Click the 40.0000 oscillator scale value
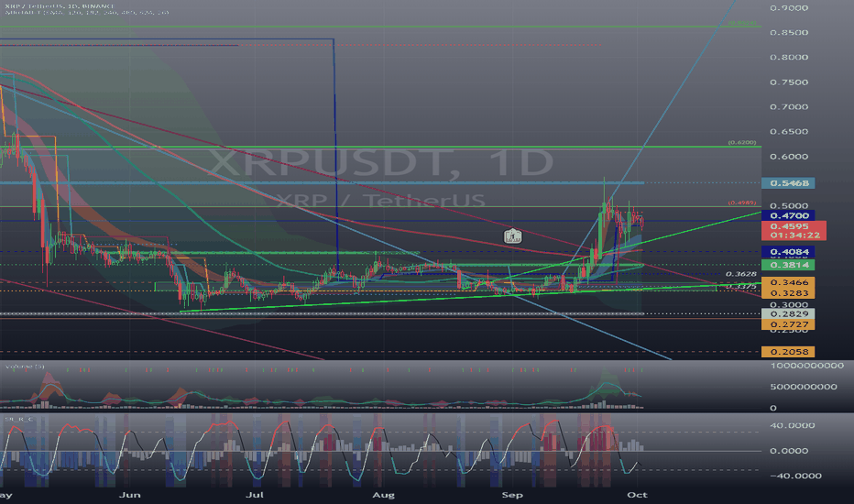This screenshot has width=854, height=504. [793, 425]
